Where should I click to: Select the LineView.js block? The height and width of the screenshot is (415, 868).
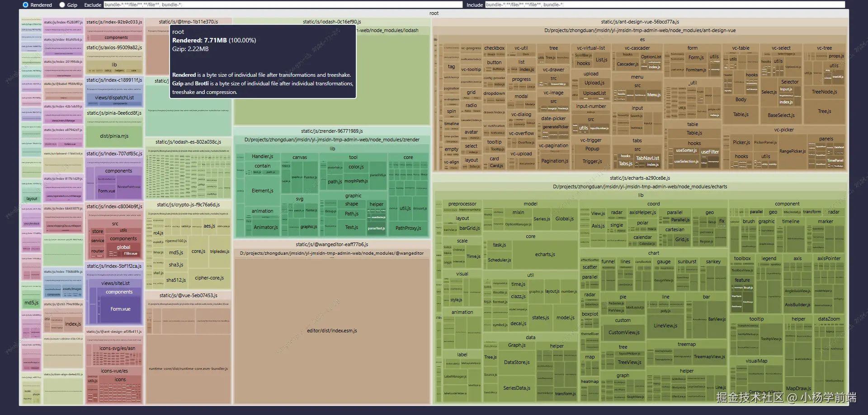click(665, 326)
